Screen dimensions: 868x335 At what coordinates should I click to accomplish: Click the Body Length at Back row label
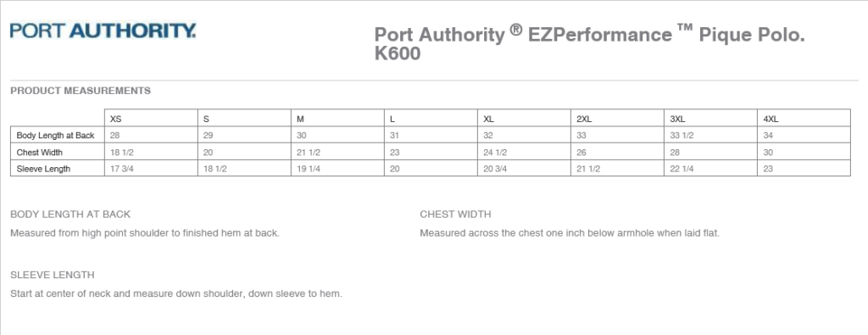58,135
